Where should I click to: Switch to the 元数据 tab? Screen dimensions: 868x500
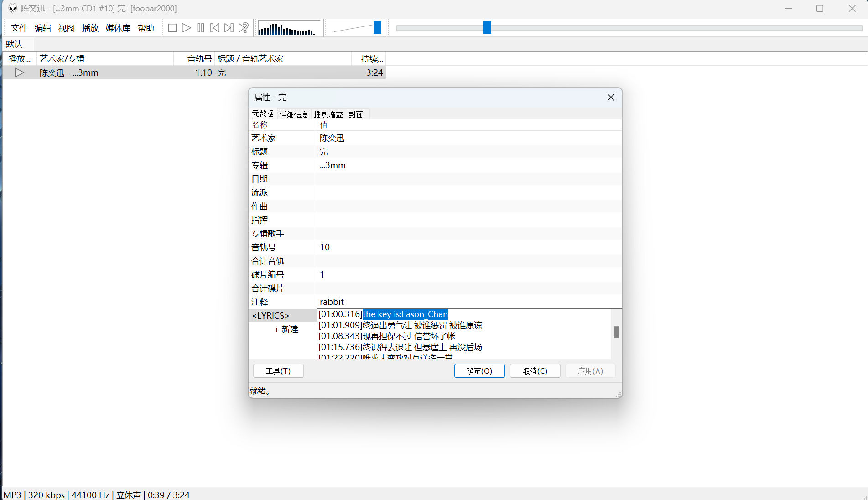(x=263, y=113)
